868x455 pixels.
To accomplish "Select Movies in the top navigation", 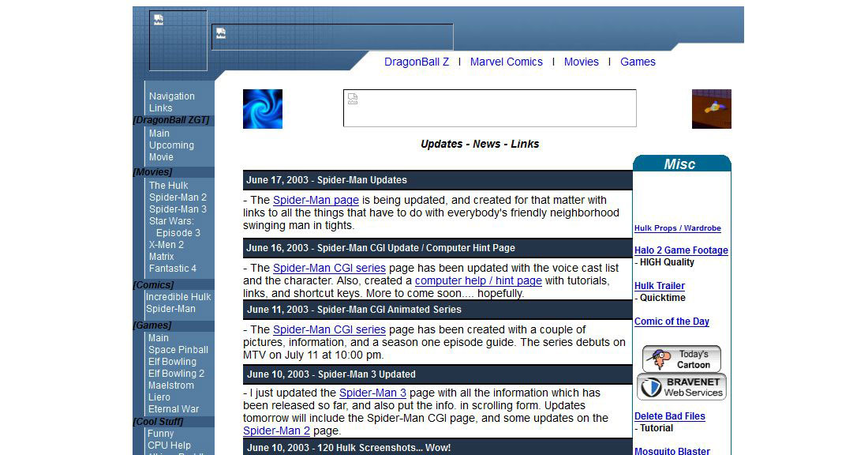I will (582, 62).
